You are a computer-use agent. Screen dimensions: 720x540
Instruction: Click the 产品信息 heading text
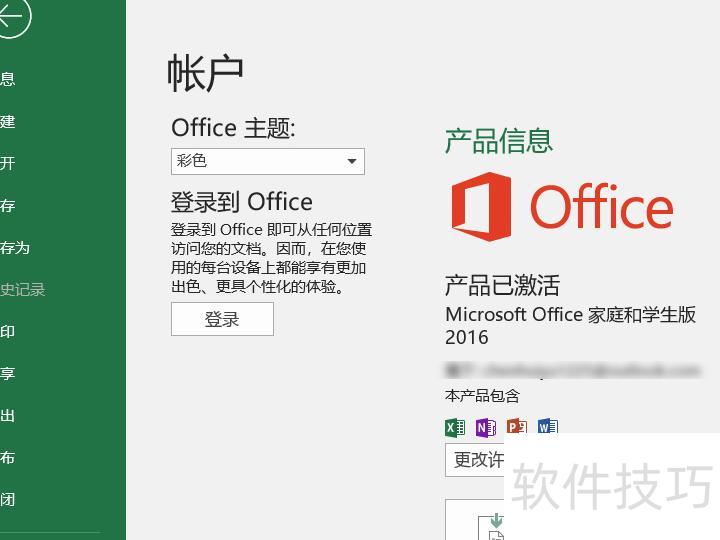[x=499, y=141]
